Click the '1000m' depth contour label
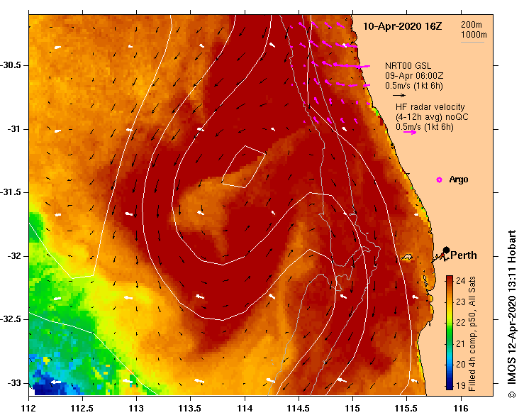Viewport: 524px width, 420px height. 474,35
